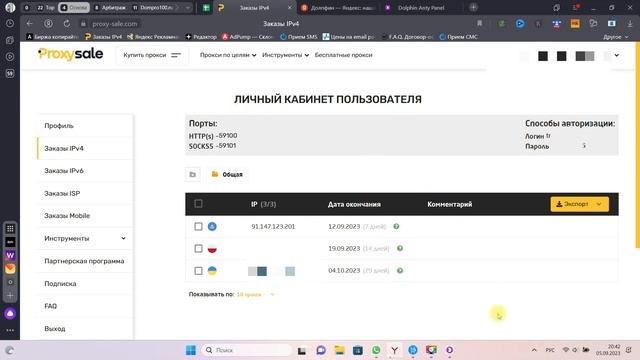Image resolution: width=640 pixels, height=360 pixels.
Task: Open 'Прием SMS' bookmark
Action: [x=298, y=37]
